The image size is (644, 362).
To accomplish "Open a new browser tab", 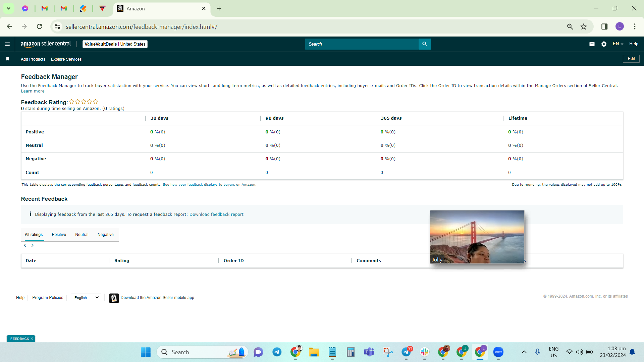I will click(219, 8).
